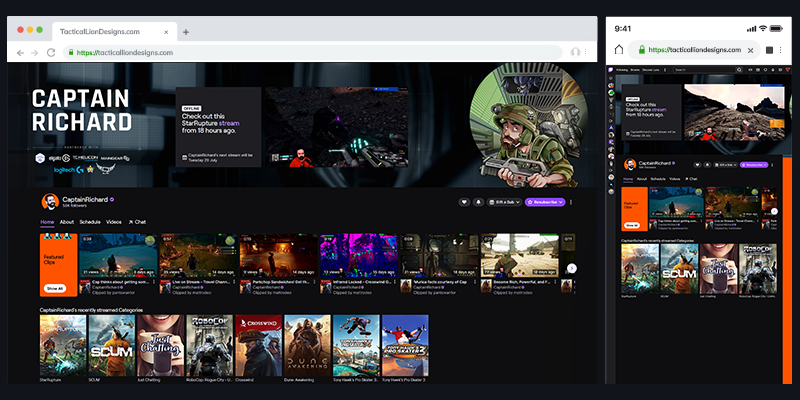Clear the mobile address bar with X

click(x=750, y=50)
